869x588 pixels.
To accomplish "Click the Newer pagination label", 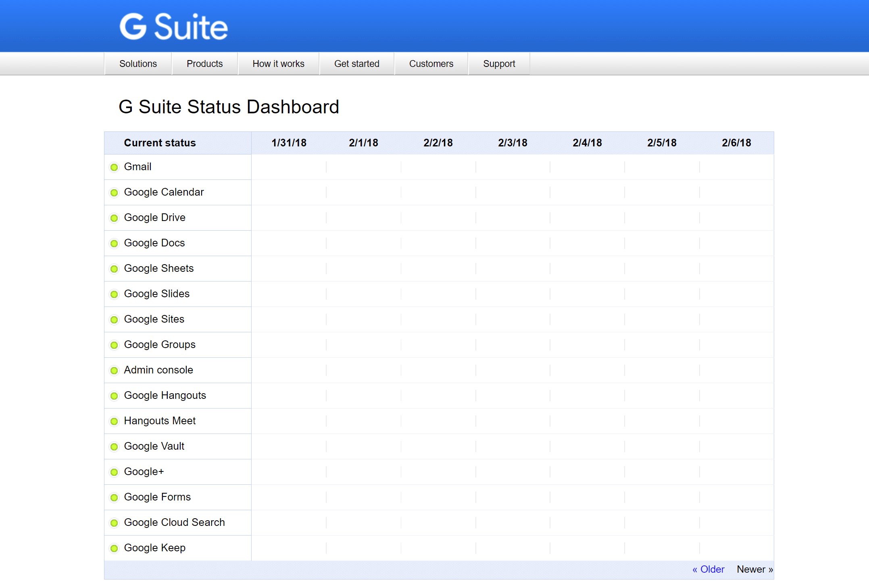I will coord(754,569).
